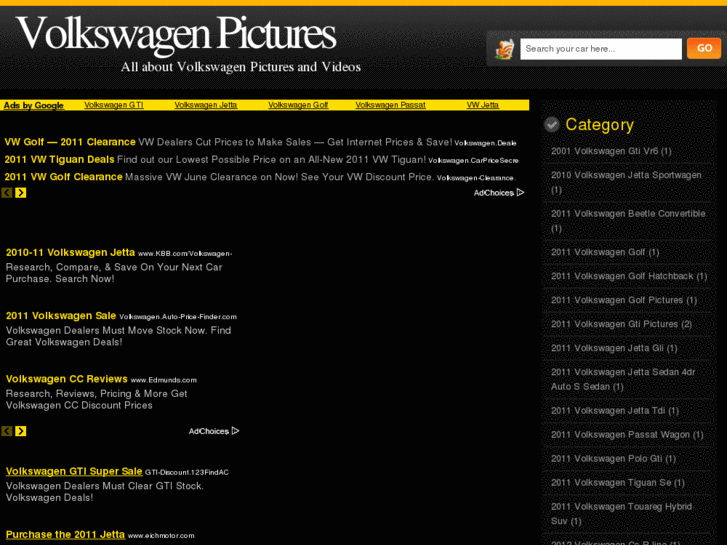Viewport: 727px width, 545px height.
Task: Click the www.KBB.com ad URL text
Action: pos(185,254)
